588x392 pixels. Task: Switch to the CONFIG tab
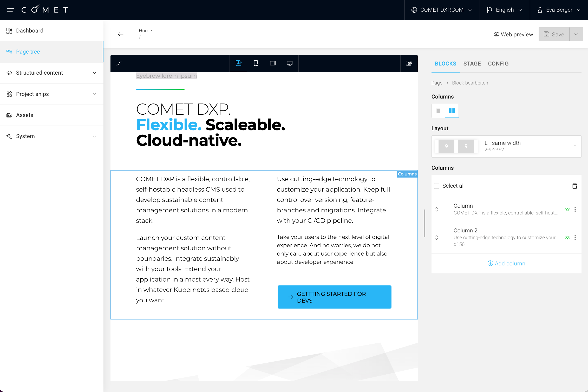pyautogui.click(x=498, y=64)
